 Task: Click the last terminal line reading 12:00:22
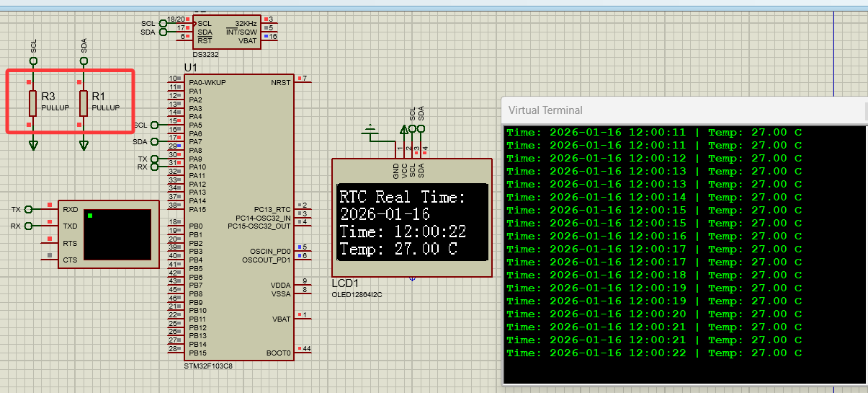coord(654,353)
